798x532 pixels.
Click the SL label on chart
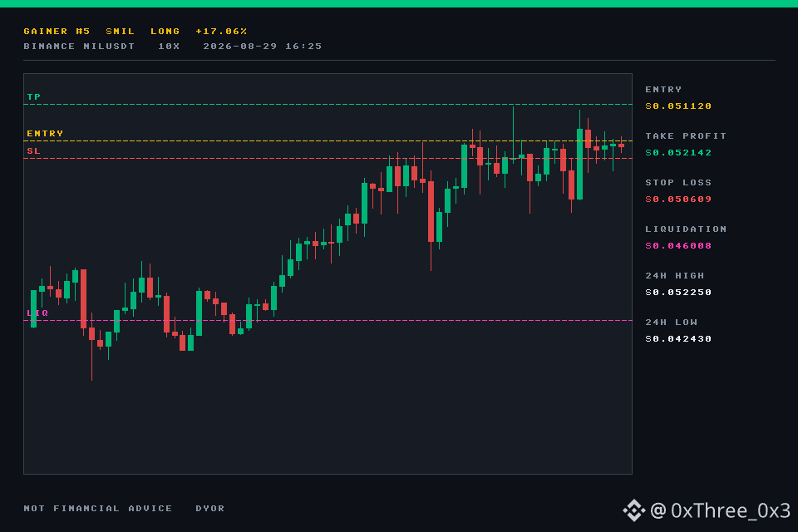pyautogui.click(x=34, y=150)
